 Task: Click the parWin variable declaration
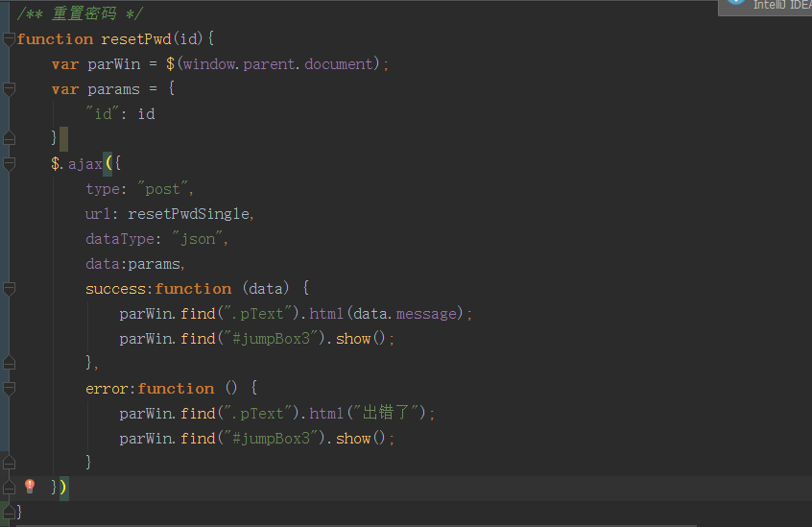pos(114,64)
